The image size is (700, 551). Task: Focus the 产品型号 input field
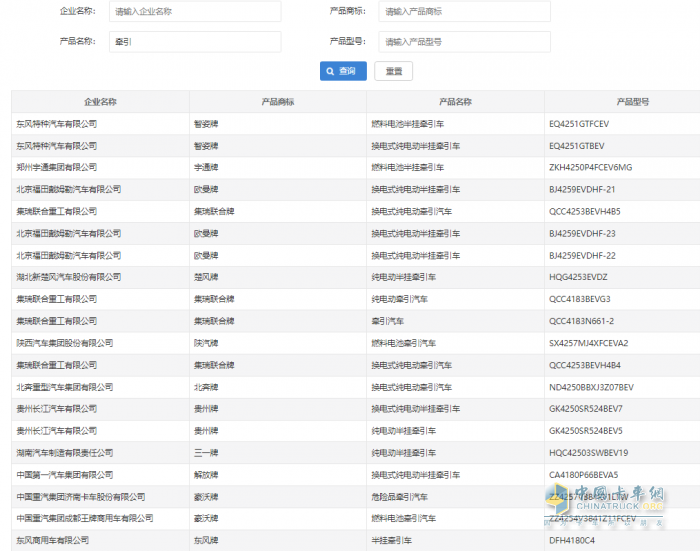pyautogui.click(x=464, y=42)
